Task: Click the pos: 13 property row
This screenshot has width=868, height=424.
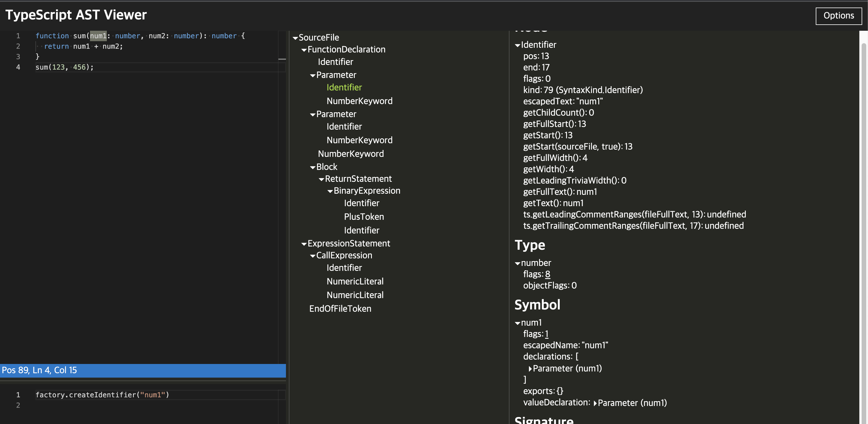Action: click(536, 56)
